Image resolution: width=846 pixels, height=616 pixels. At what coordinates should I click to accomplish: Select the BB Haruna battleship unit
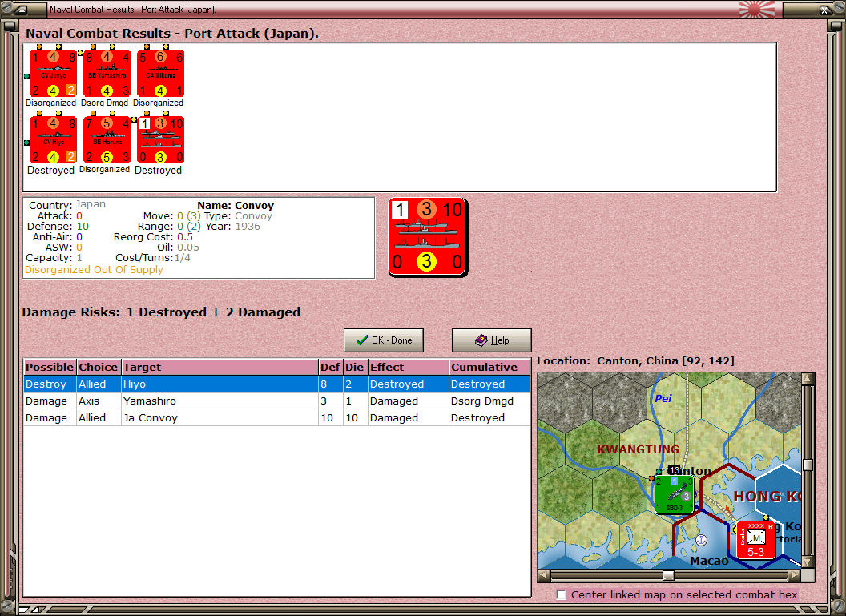(107, 140)
